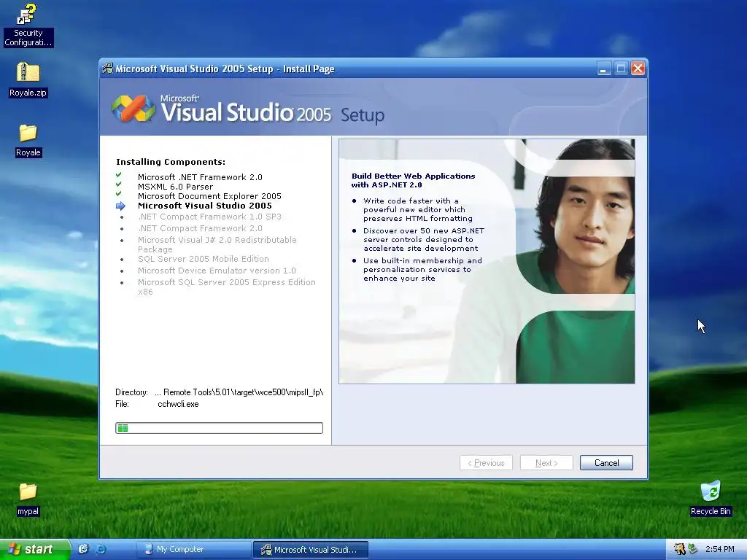Click SQL Server 2005 Mobile Edition entry
Viewport: 747px width, 560px height.
(204, 259)
